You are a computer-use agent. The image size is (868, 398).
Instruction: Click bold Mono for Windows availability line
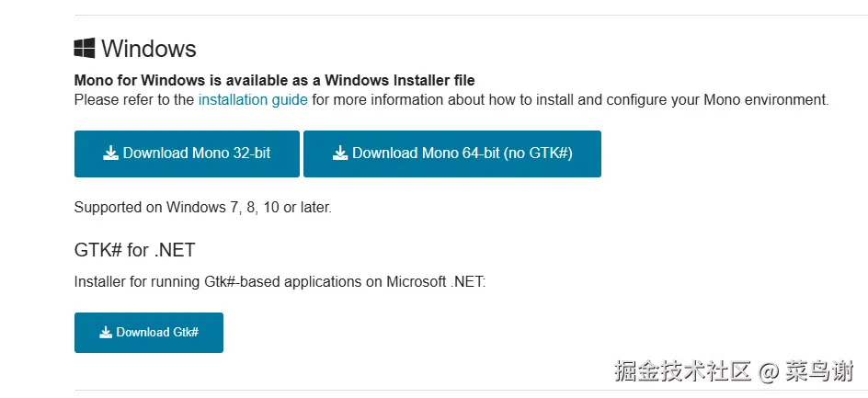(x=274, y=81)
